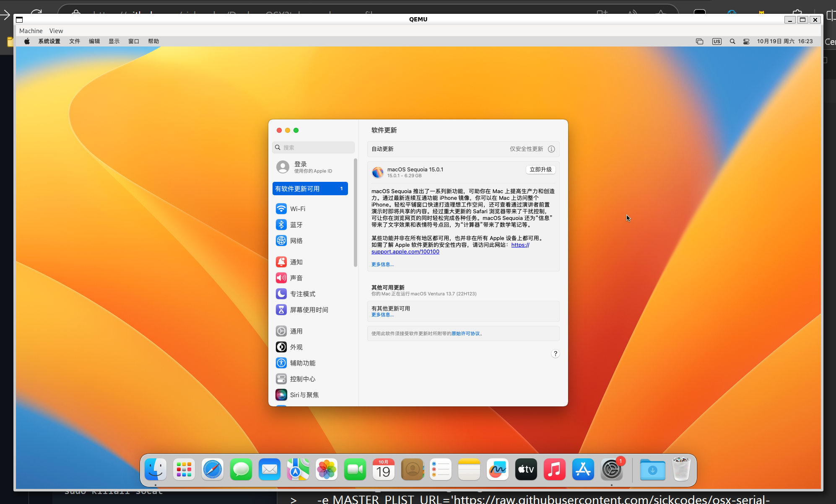Open 外观 settings in sidebar
Screen dimensions: 836x504
(310, 347)
